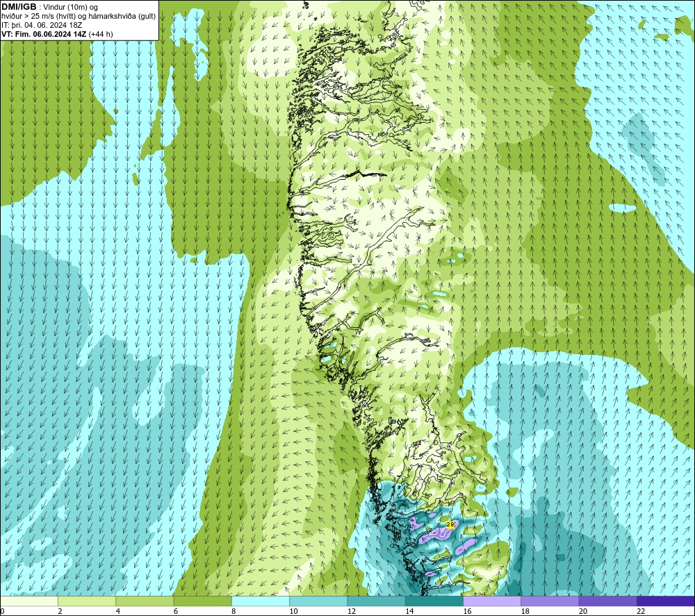Click the 'VT: Fim. 06.06.2024 14Z' valid time
The image size is (695, 616).
tap(44, 34)
